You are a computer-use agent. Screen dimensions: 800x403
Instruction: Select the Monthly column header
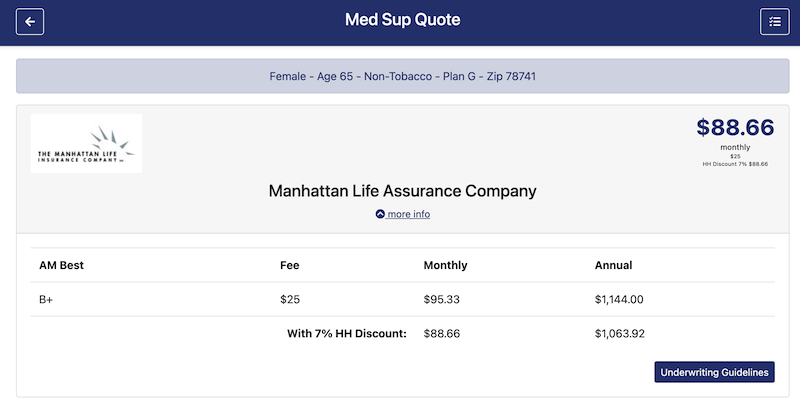coord(445,265)
